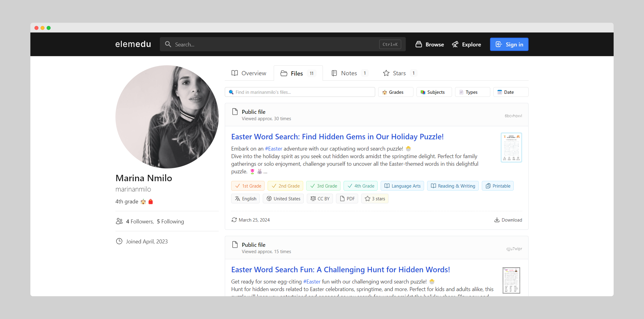The height and width of the screenshot is (319, 644).
Task: Focus the Find in marinanmilo's files field
Action: [x=300, y=92]
